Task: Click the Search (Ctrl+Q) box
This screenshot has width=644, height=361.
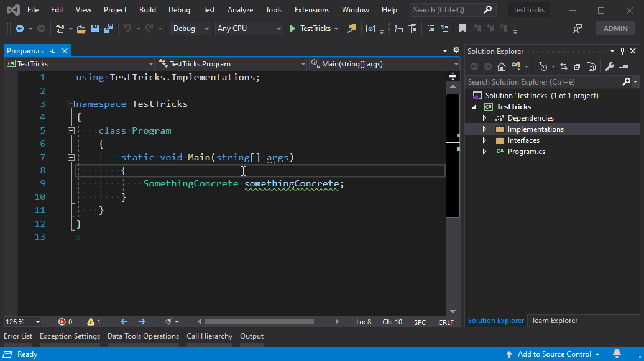Action: click(453, 10)
